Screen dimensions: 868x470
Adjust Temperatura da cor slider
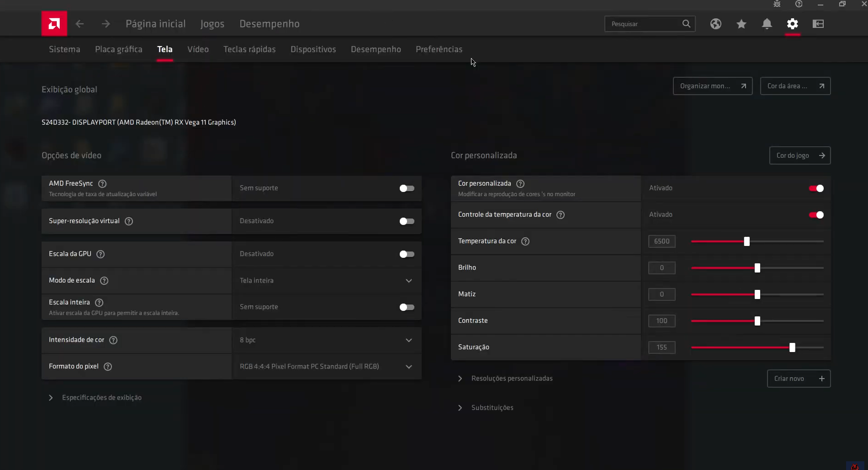coord(746,241)
